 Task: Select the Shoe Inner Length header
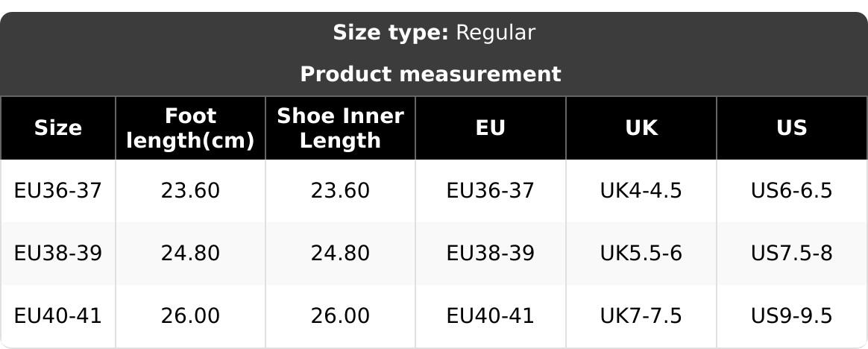coord(340,128)
